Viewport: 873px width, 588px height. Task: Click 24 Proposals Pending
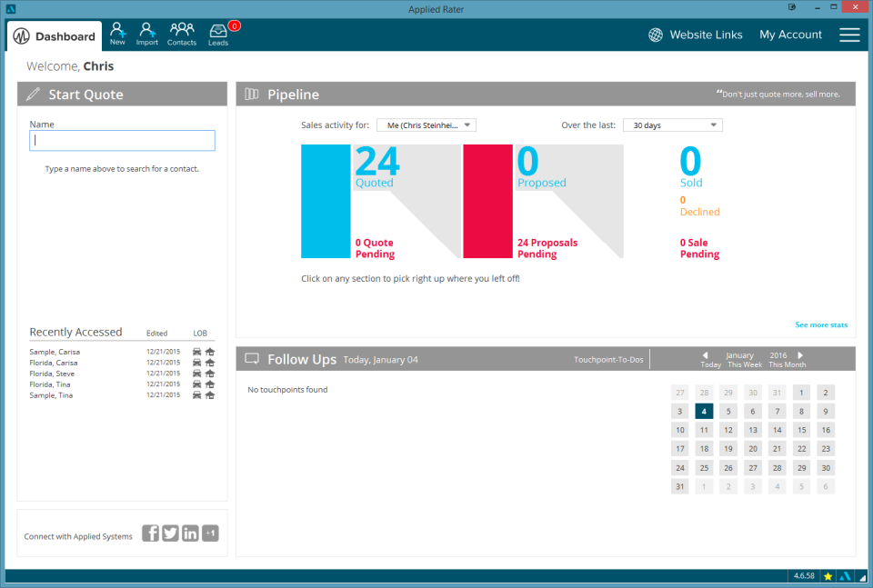[547, 248]
